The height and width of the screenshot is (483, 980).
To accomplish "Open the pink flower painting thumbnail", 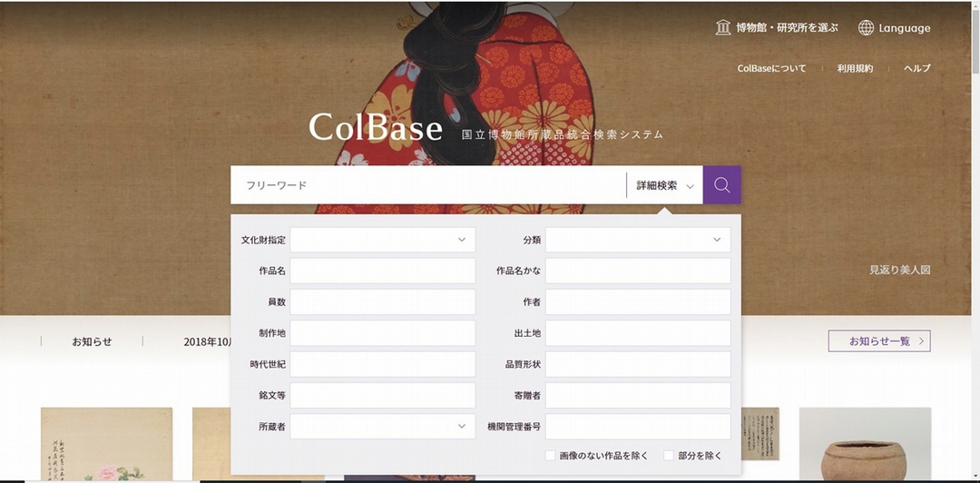I will tap(106, 444).
